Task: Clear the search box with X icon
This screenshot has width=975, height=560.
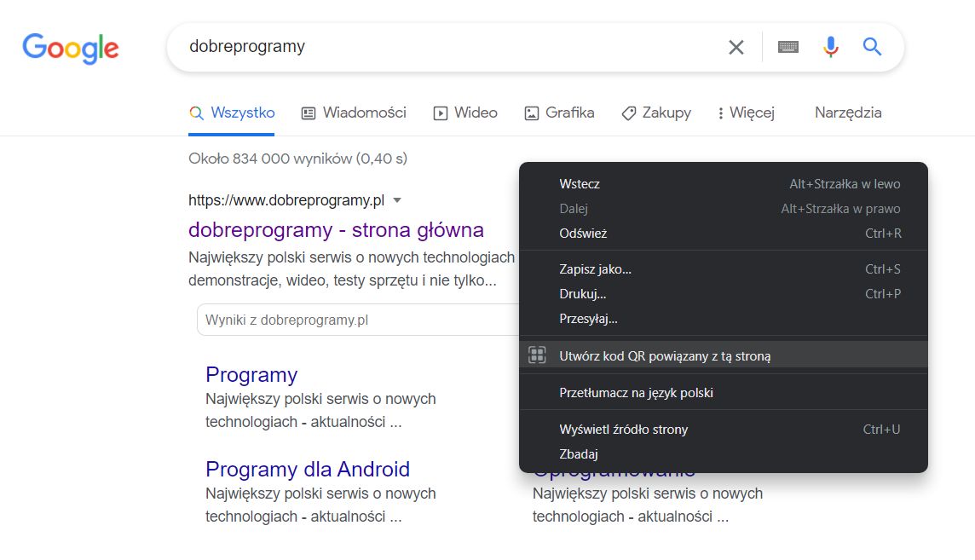Action: 736,47
